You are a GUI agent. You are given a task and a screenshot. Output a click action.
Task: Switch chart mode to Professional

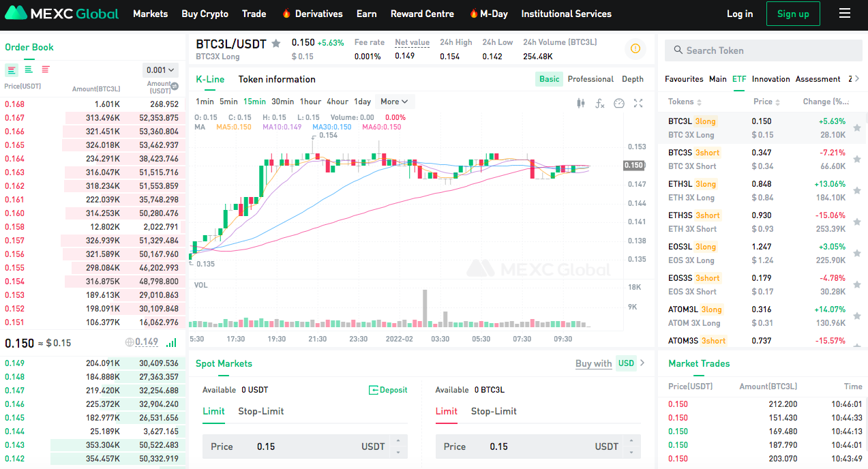pos(590,79)
